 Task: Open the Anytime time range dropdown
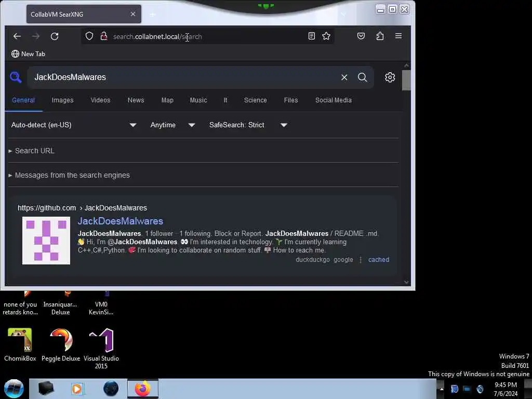(172, 125)
